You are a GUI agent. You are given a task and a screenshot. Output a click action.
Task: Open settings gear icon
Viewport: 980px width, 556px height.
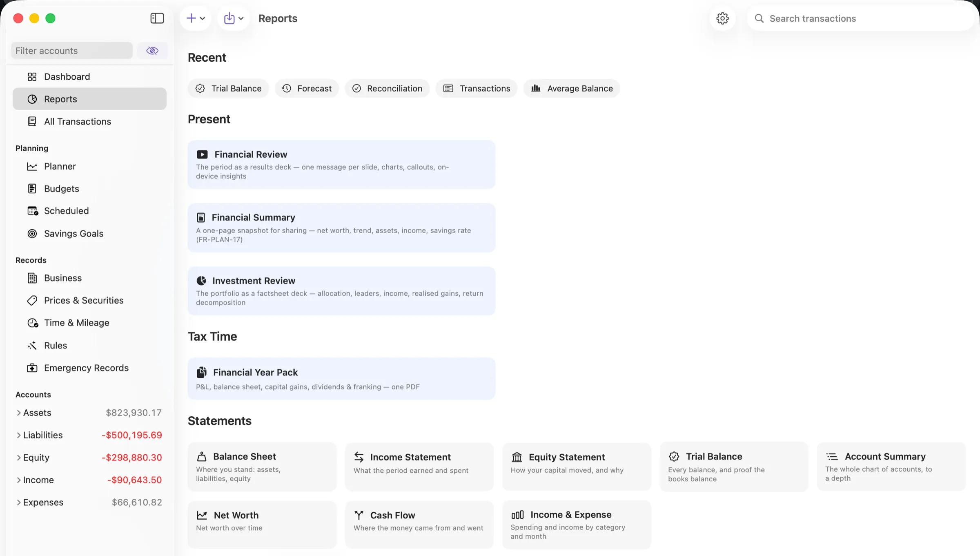click(x=722, y=18)
